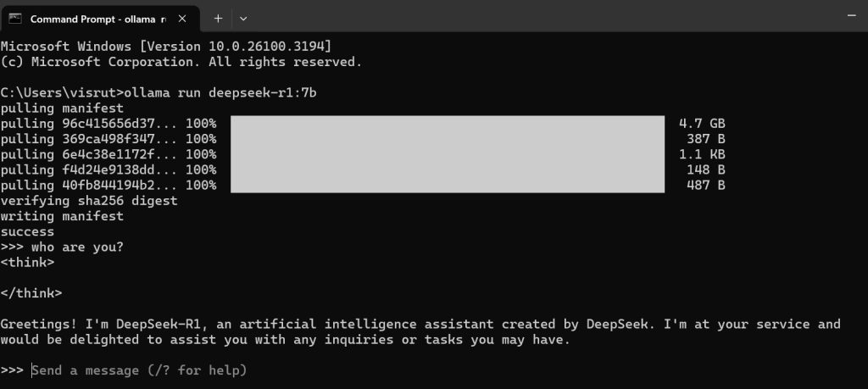Click the 'writing manifest' output line
The image size is (868, 389).
[62, 216]
